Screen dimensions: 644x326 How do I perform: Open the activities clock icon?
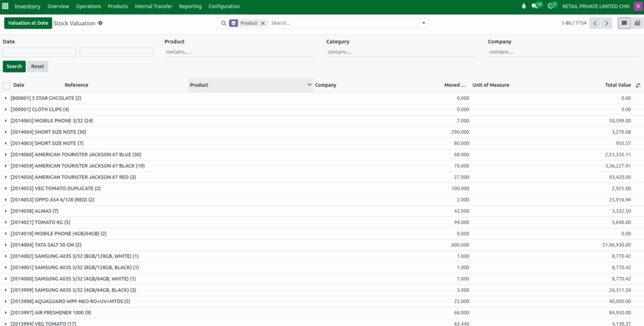pyautogui.click(x=552, y=6)
